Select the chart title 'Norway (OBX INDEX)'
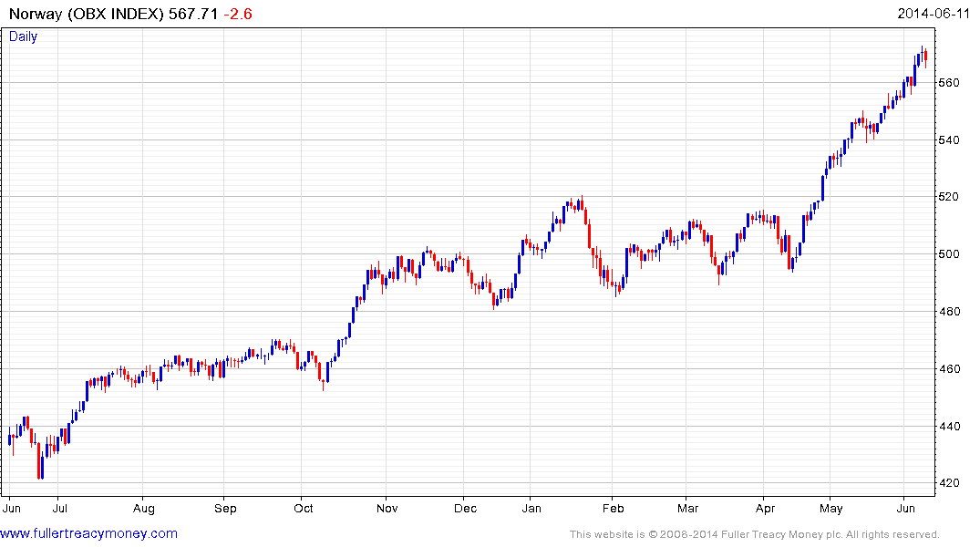980x547 pixels. 87,14
